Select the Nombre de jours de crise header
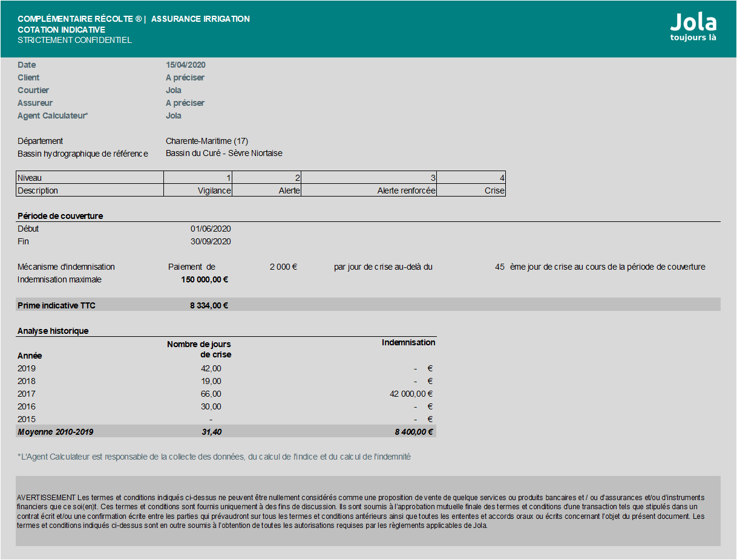The image size is (737, 560). [x=199, y=350]
